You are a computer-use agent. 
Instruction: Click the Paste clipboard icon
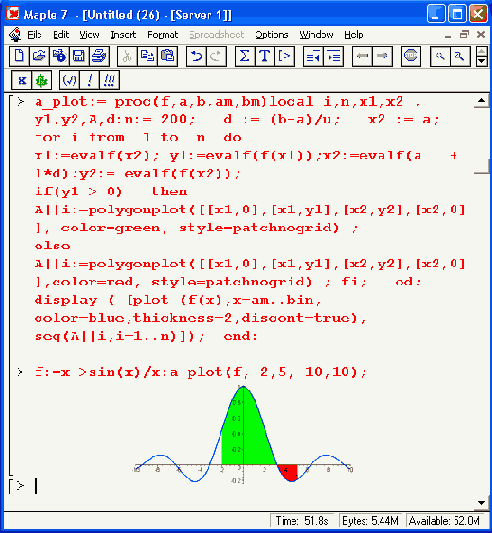point(167,56)
